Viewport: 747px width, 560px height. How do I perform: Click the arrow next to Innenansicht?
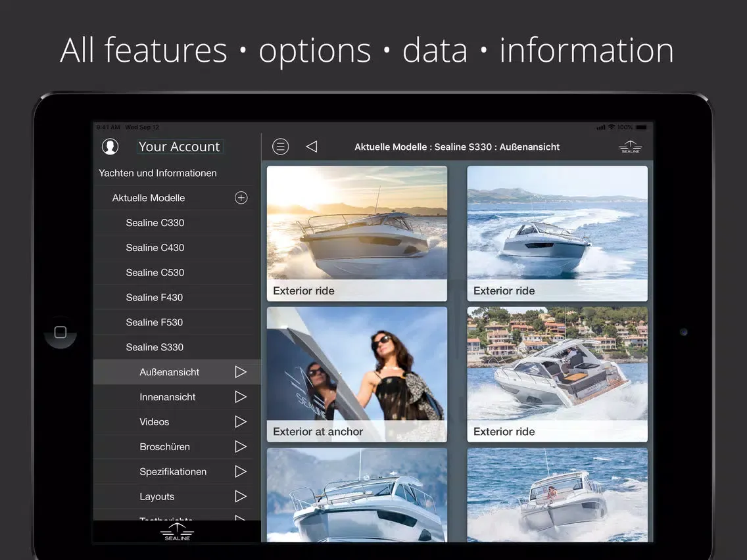(x=241, y=397)
